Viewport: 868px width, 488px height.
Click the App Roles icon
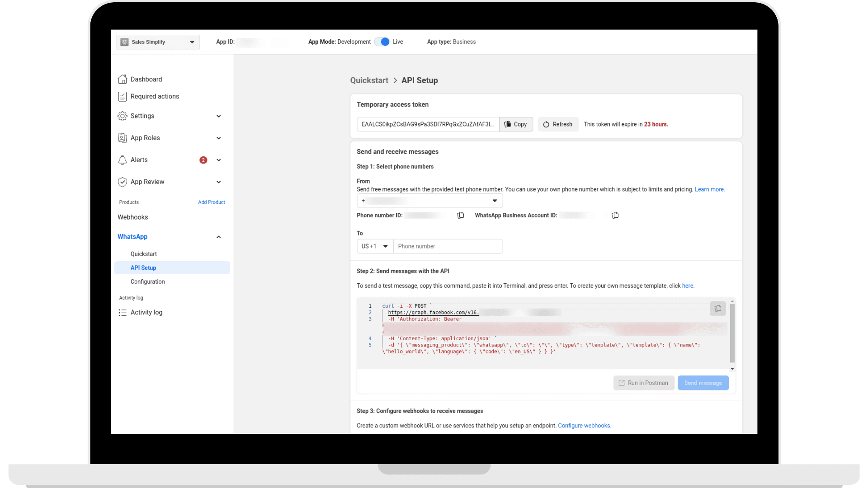(123, 138)
